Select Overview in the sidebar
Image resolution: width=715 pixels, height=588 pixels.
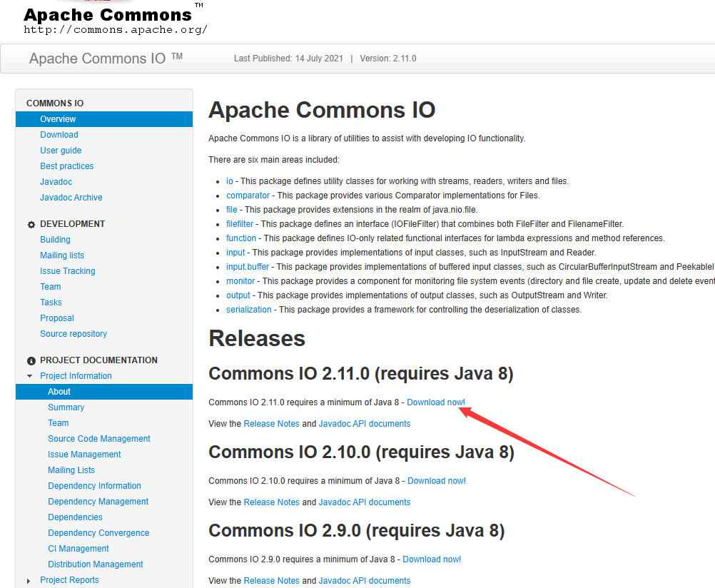104,119
